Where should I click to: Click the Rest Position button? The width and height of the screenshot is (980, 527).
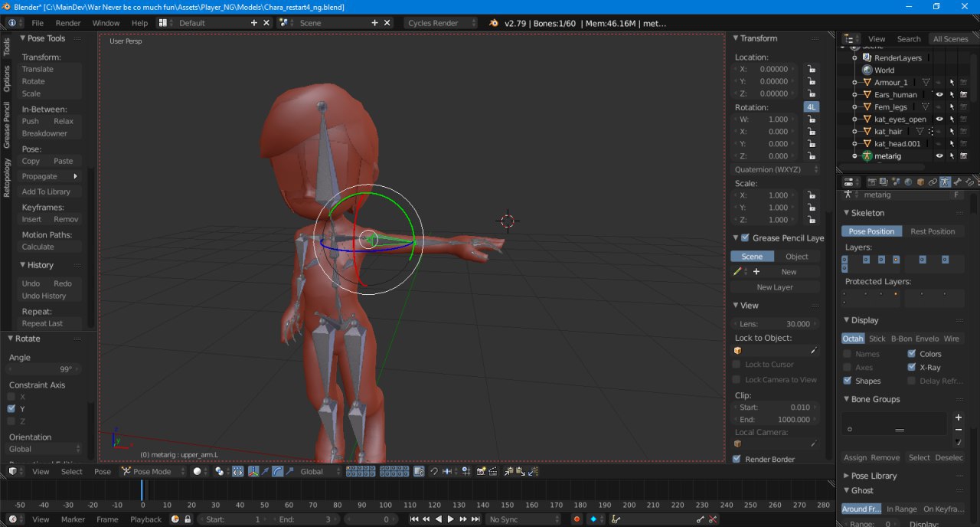point(932,231)
